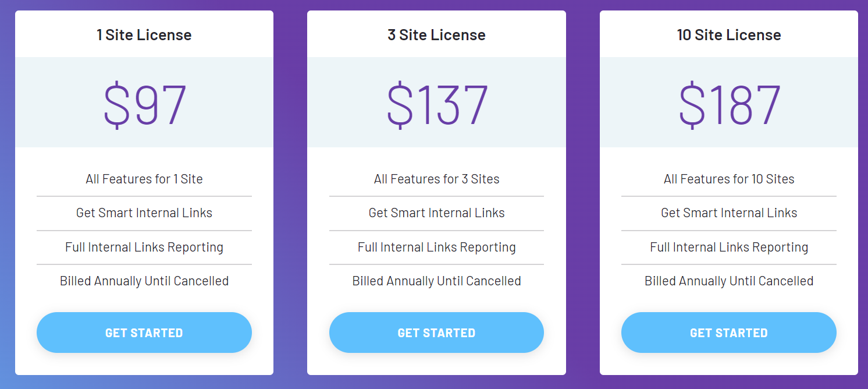Click 'Full Internal Links Reporting' under $137 plan
The width and height of the screenshot is (868, 389).
click(436, 247)
